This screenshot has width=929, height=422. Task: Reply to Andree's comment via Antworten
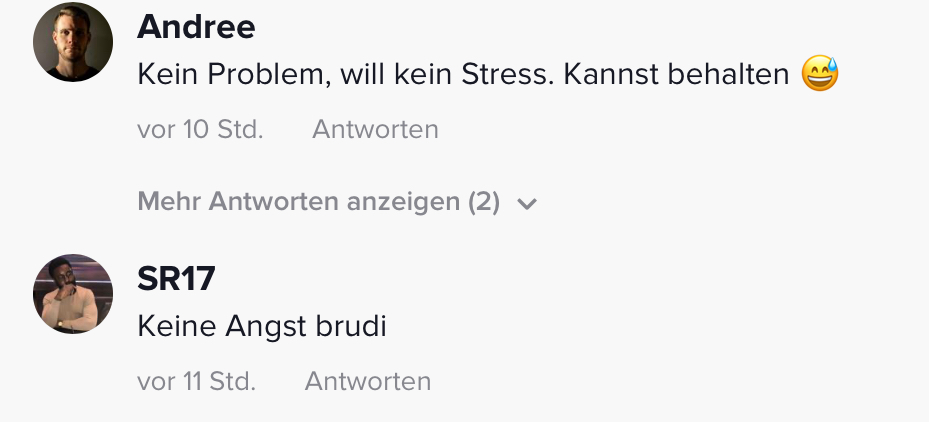(x=375, y=129)
